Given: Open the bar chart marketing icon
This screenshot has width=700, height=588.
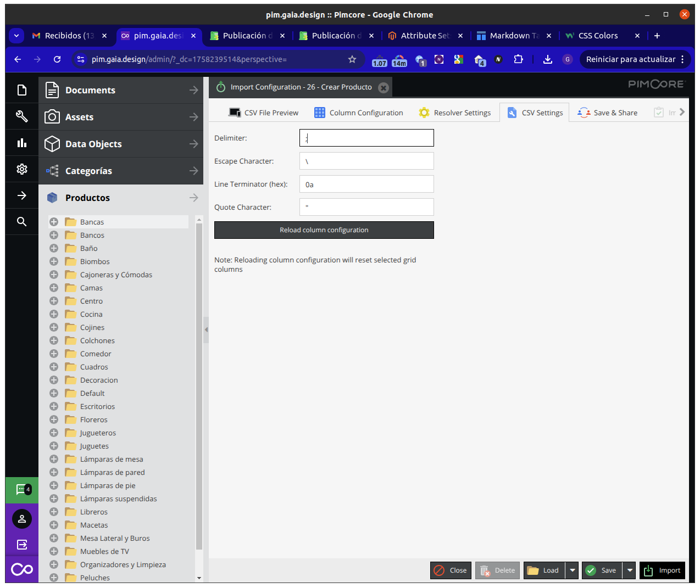Looking at the screenshot, I should pos(22,143).
